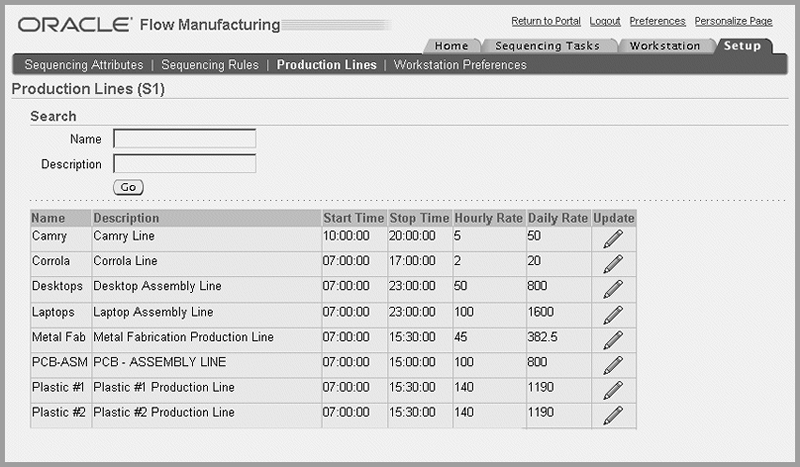
Task: Focus the Description search field
Action: coord(185,163)
